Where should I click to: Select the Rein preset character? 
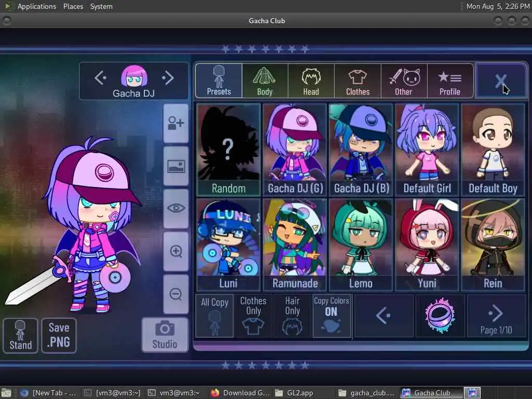coord(493,245)
